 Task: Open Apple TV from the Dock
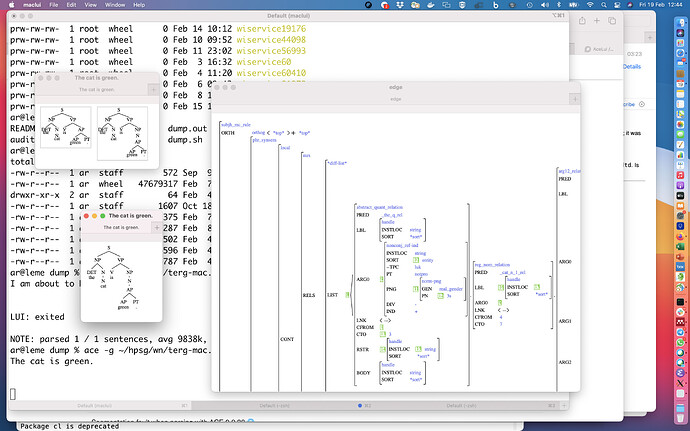click(x=680, y=195)
